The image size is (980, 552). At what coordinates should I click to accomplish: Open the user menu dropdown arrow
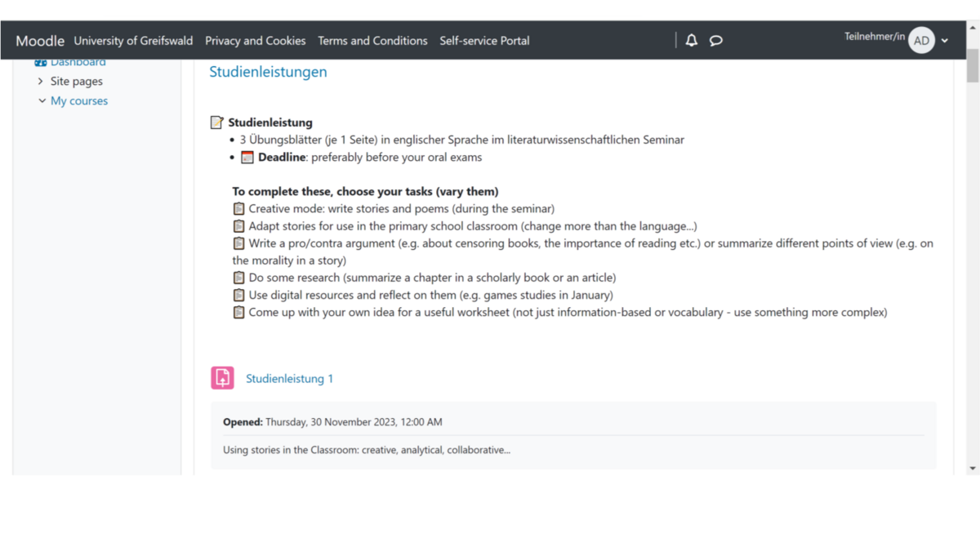[x=945, y=40]
